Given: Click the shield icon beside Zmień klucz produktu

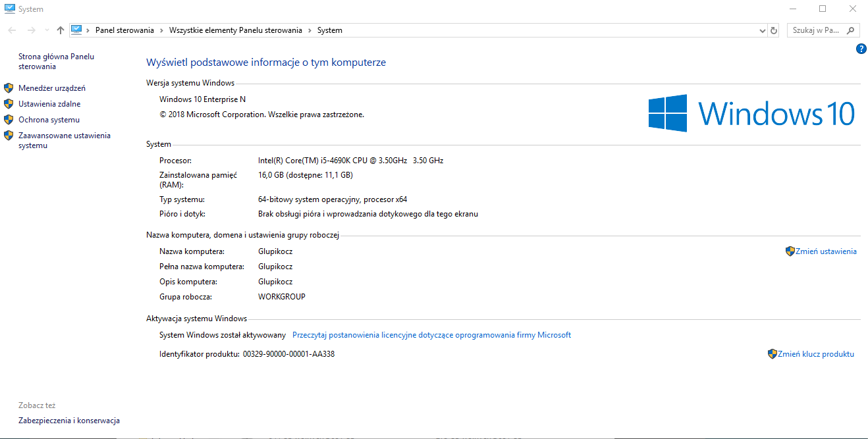Looking at the screenshot, I should [772, 354].
